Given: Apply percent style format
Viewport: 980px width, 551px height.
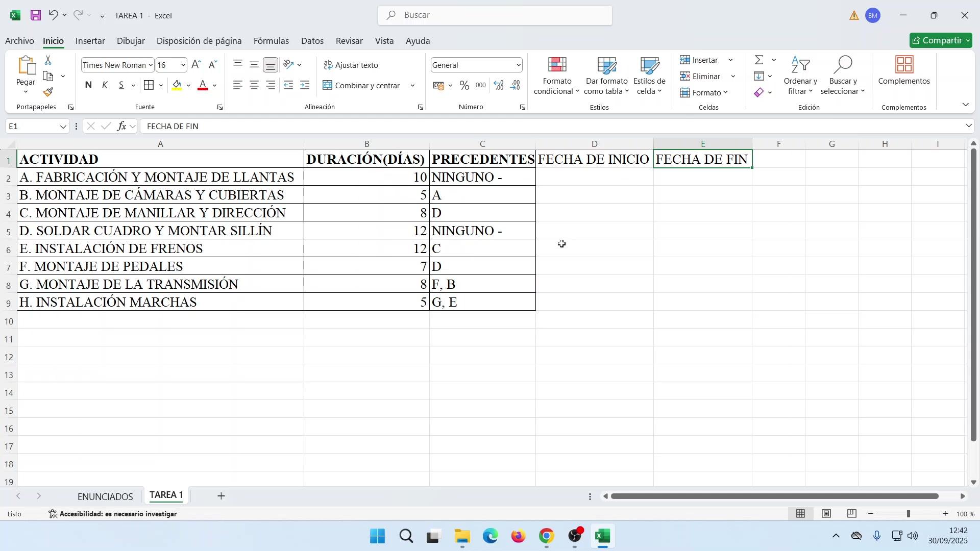Looking at the screenshot, I should (464, 86).
